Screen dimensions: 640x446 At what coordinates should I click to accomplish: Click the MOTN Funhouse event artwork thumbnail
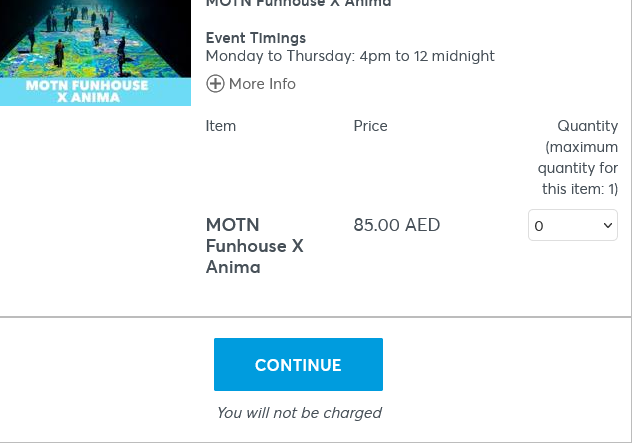coord(96,53)
